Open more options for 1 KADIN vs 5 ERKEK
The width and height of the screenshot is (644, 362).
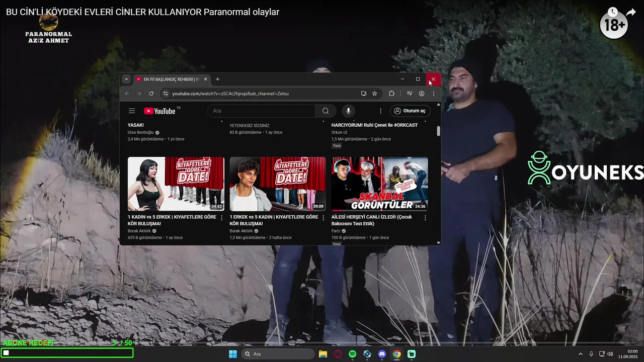pyautogui.click(x=222, y=218)
